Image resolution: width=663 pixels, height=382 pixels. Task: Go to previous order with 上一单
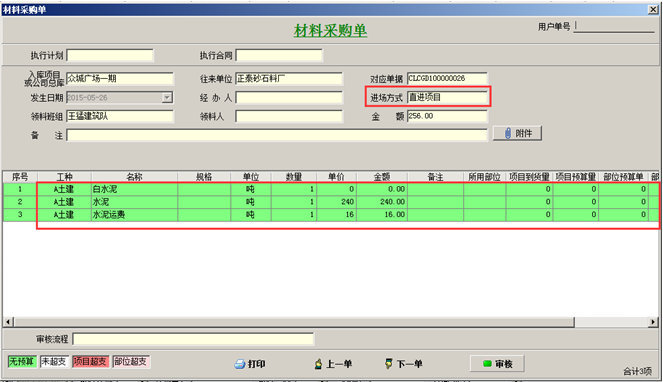click(333, 364)
